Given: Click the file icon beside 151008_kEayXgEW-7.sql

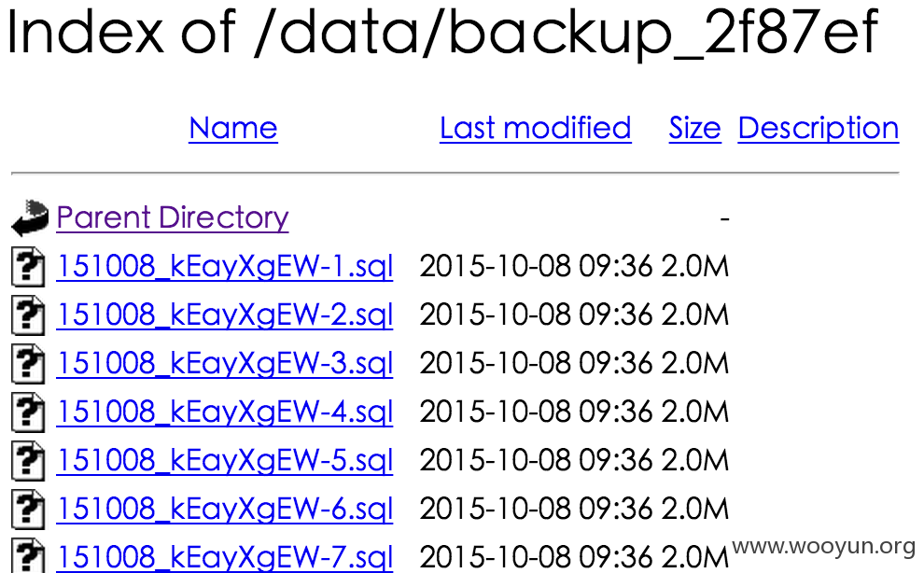Looking at the screenshot, I should tap(28, 555).
